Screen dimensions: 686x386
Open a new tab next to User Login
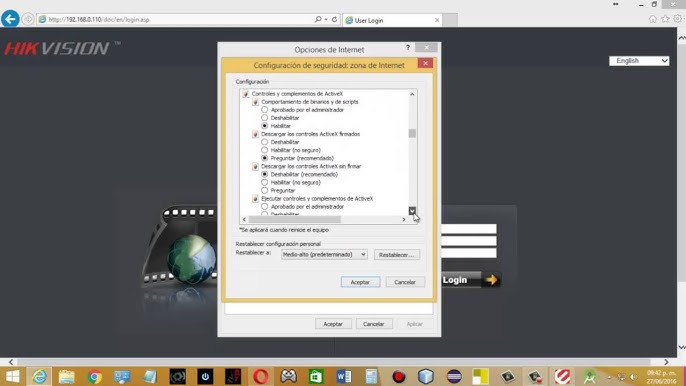click(x=450, y=20)
